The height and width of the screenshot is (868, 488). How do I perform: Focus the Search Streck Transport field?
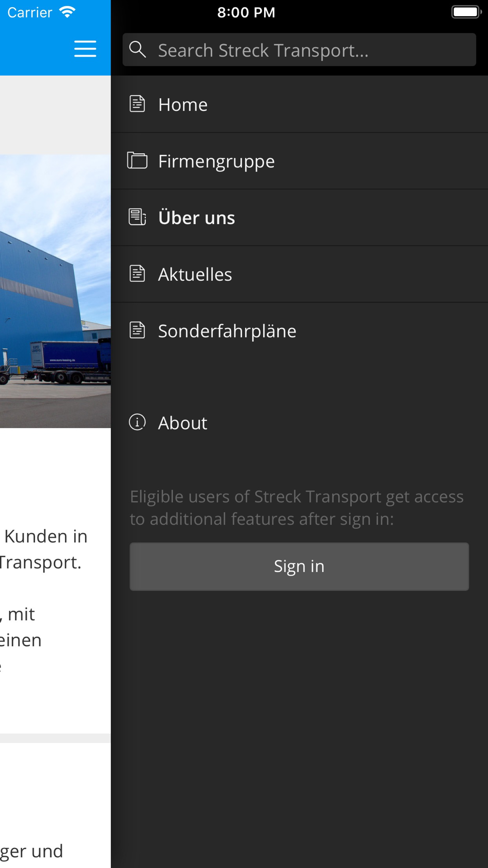[299, 50]
